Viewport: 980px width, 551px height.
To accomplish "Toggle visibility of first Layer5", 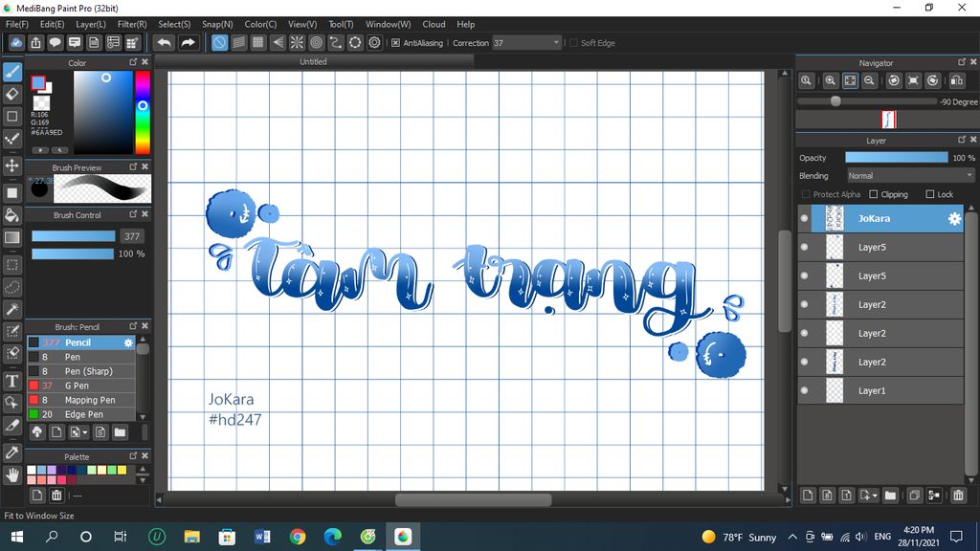I will 804,247.
